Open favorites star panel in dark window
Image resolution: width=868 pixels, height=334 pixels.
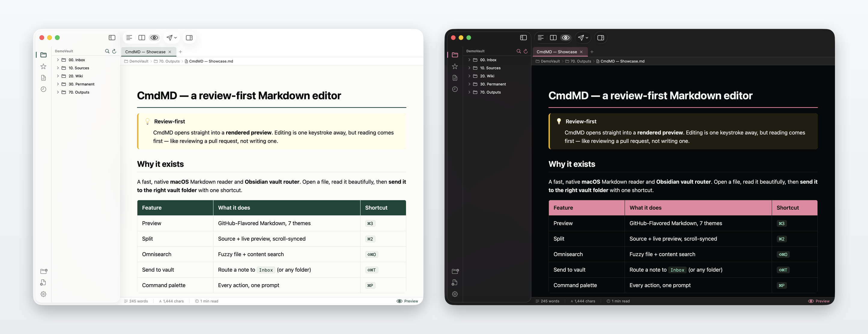click(455, 66)
